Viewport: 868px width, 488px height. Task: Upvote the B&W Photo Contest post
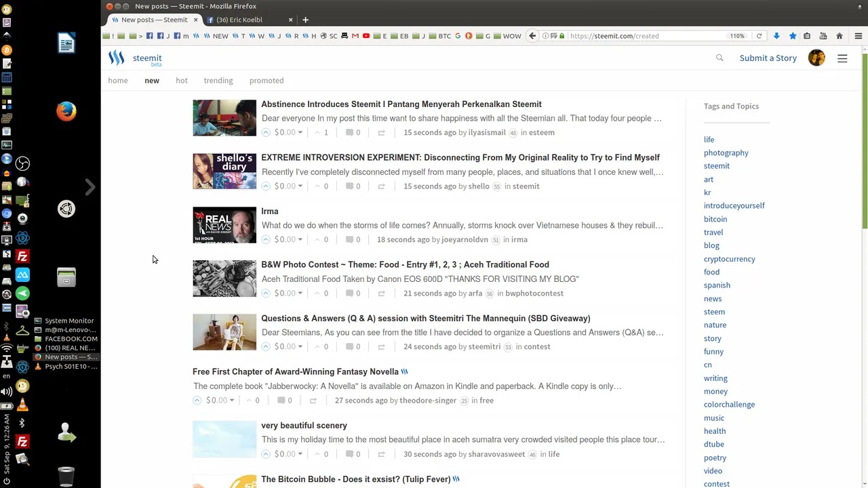[x=266, y=293]
